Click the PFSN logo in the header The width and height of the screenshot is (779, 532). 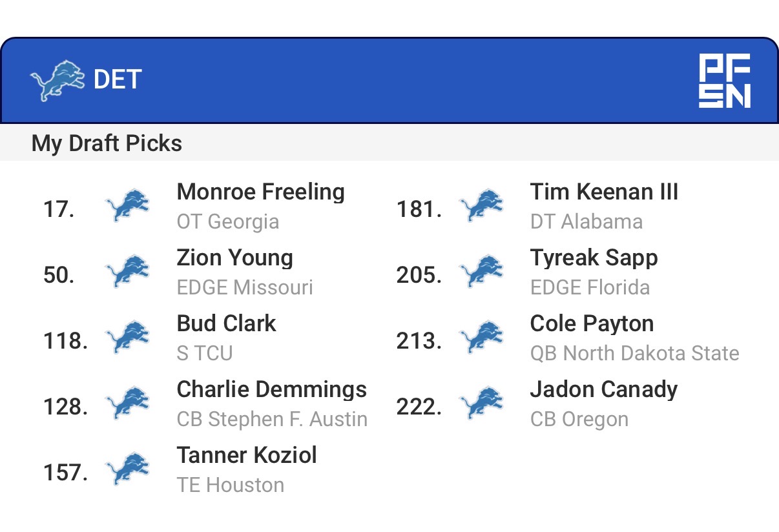click(x=725, y=81)
